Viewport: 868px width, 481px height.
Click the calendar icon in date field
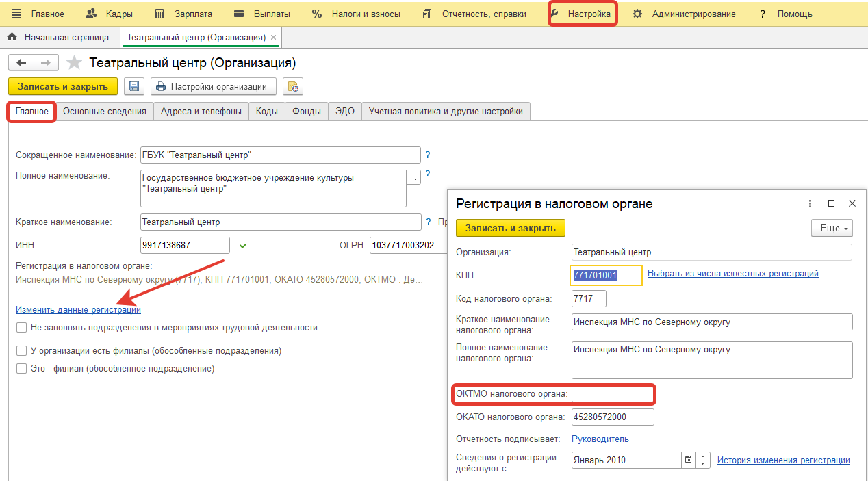click(x=687, y=460)
